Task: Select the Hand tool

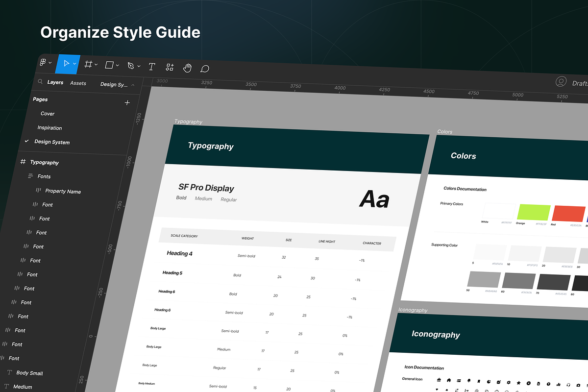Action: click(x=187, y=68)
